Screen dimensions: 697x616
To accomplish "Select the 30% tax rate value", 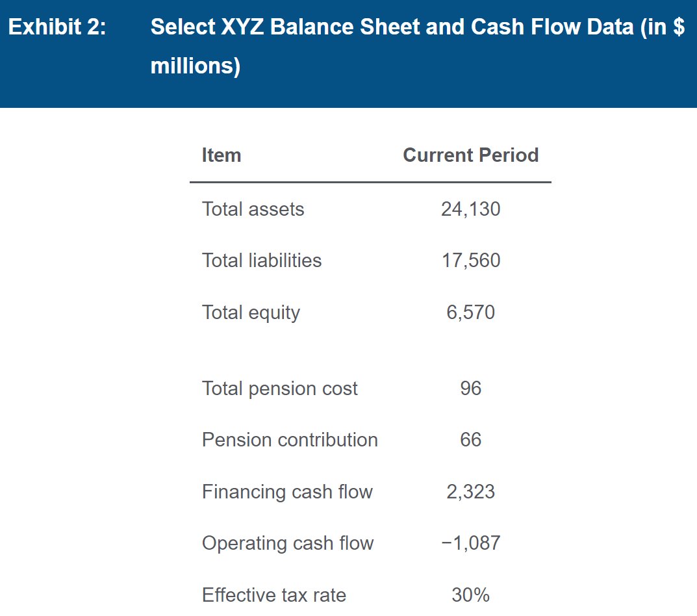I will tap(470, 595).
